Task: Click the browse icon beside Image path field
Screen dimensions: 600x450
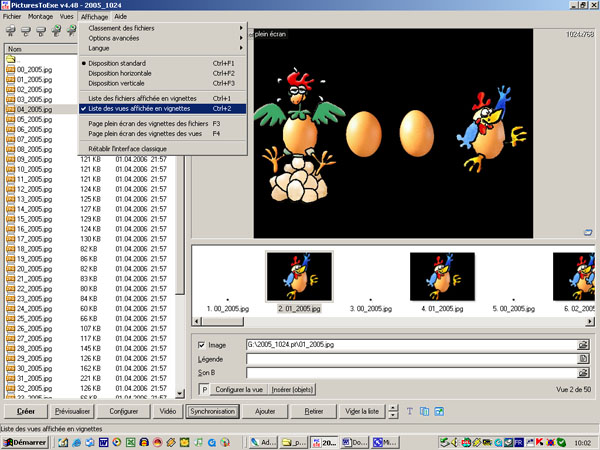Action: 583,345
